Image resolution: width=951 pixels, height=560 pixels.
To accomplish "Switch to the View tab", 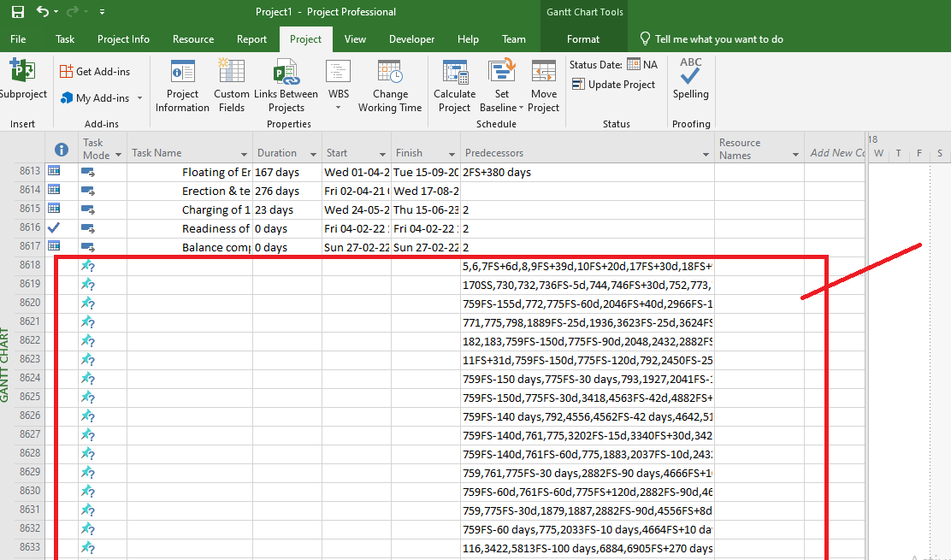I will tap(355, 38).
